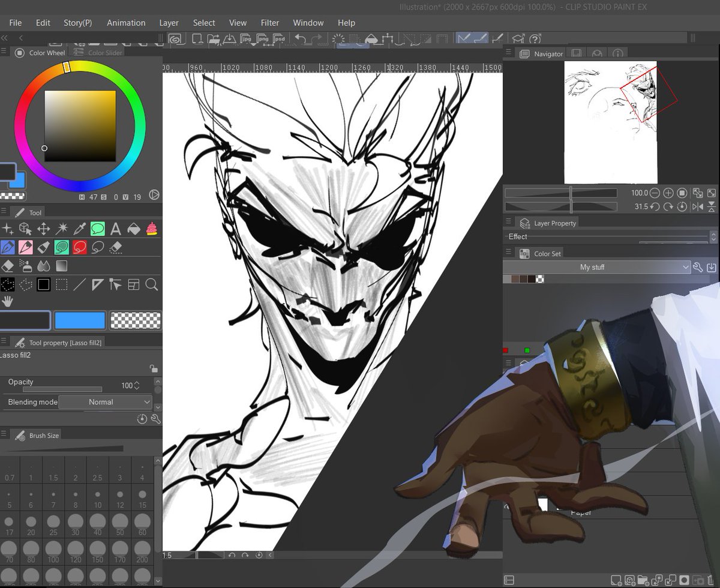720x588 pixels.
Task: Select the green Lasso fill tool
Action: click(61, 247)
